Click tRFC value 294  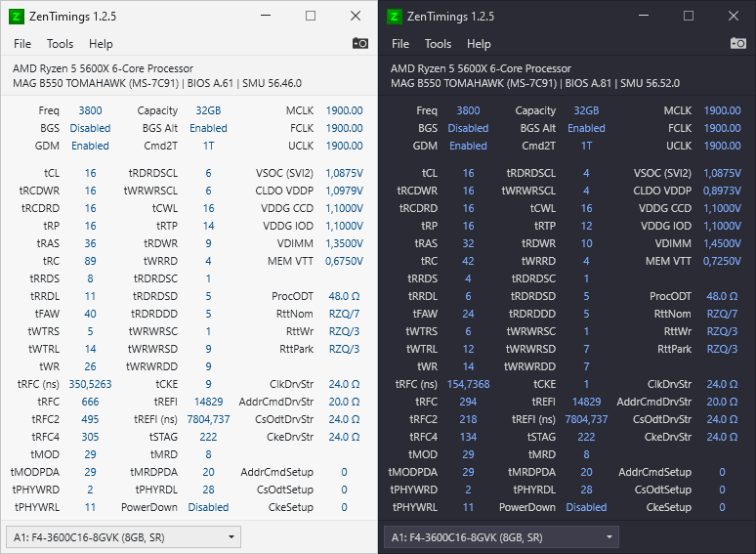[x=468, y=403]
